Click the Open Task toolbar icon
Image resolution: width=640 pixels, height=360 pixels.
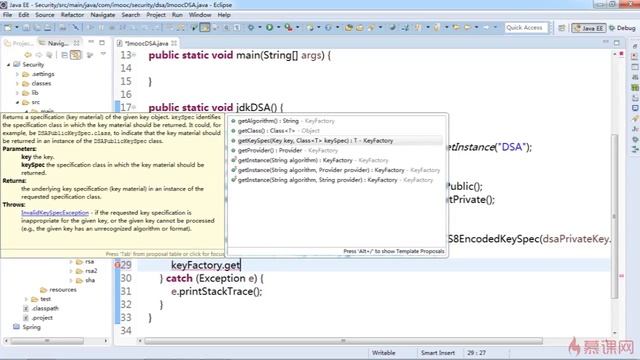pos(360,28)
